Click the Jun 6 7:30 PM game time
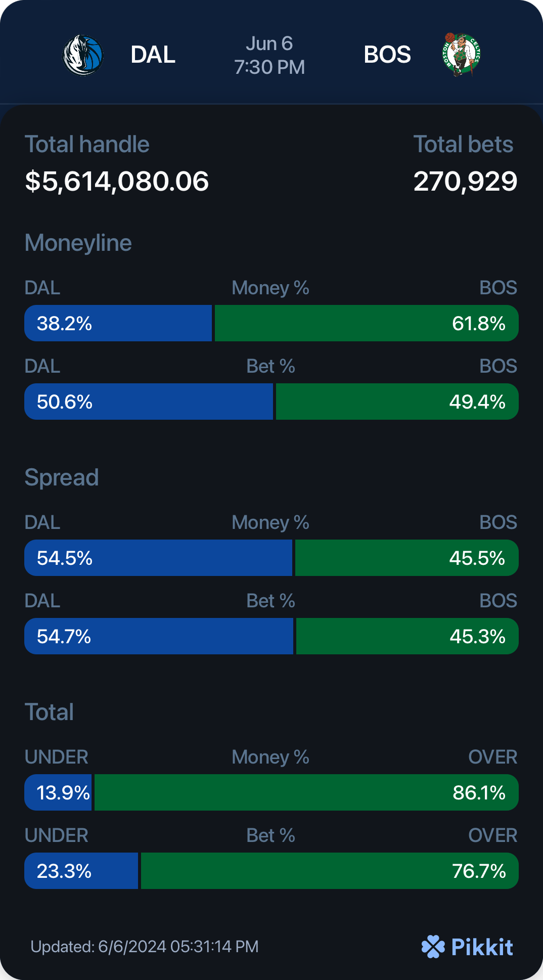The image size is (543, 980). click(x=269, y=55)
